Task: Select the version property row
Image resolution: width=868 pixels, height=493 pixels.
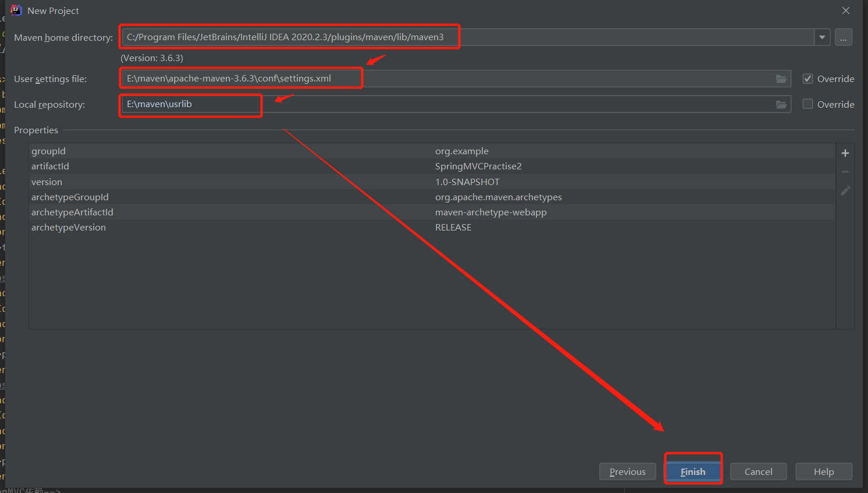Action: point(432,182)
